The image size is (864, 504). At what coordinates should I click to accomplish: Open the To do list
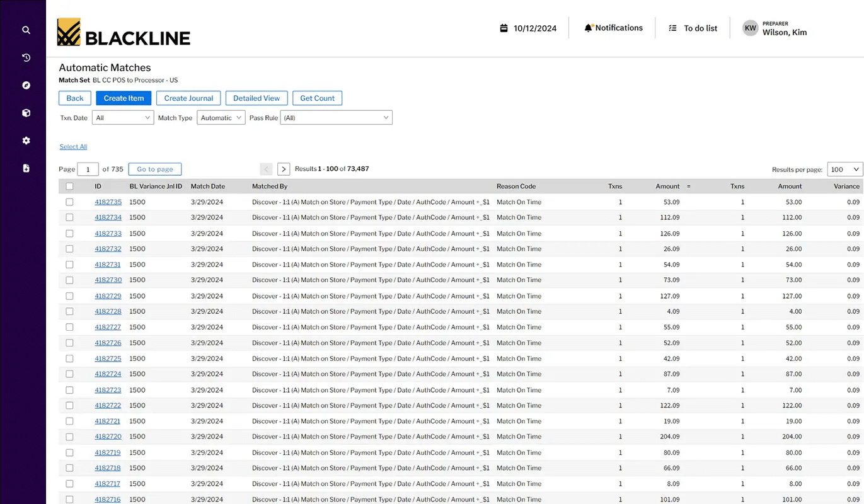point(693,28)
